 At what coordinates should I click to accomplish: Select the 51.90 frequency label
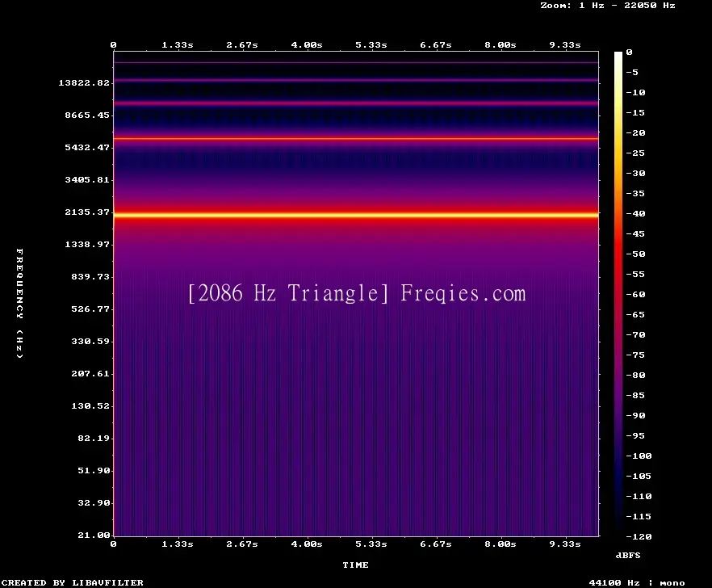click(94, 470)
